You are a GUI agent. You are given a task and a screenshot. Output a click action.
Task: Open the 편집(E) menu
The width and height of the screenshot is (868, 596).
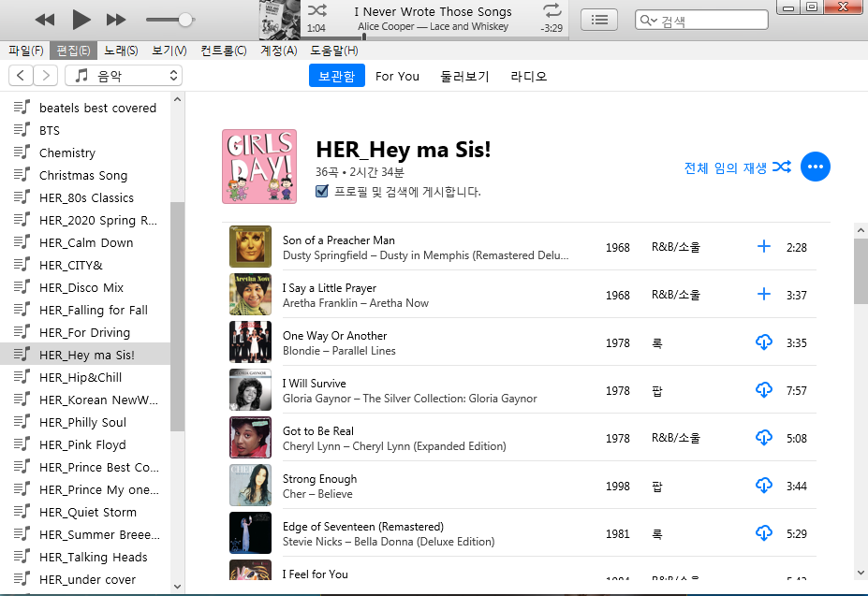pos(73,51)
